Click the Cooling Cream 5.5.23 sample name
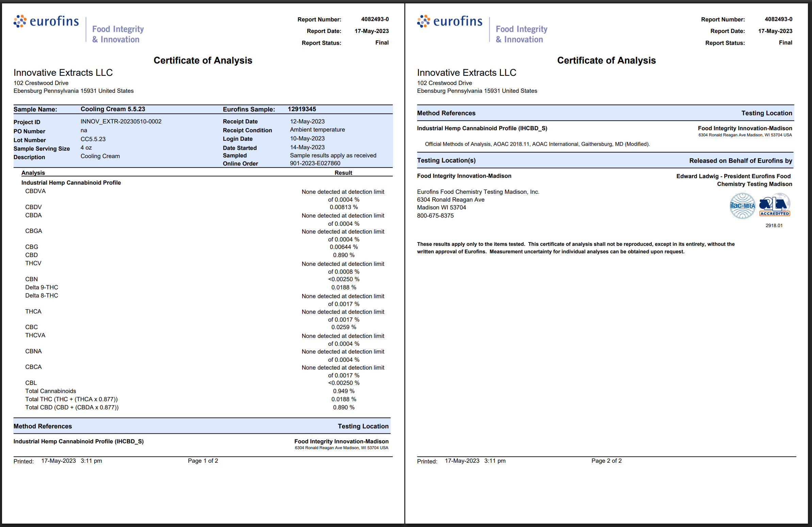812x527 pixels. (x=113, y=109)
